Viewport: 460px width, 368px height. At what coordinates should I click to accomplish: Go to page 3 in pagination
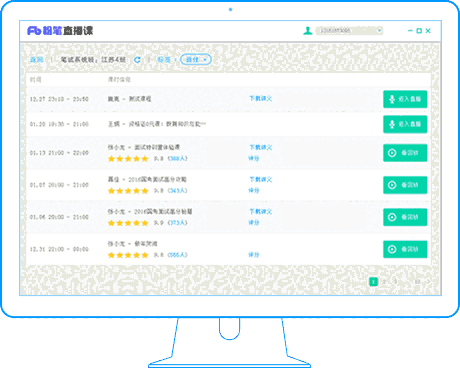tap(395, 282)
